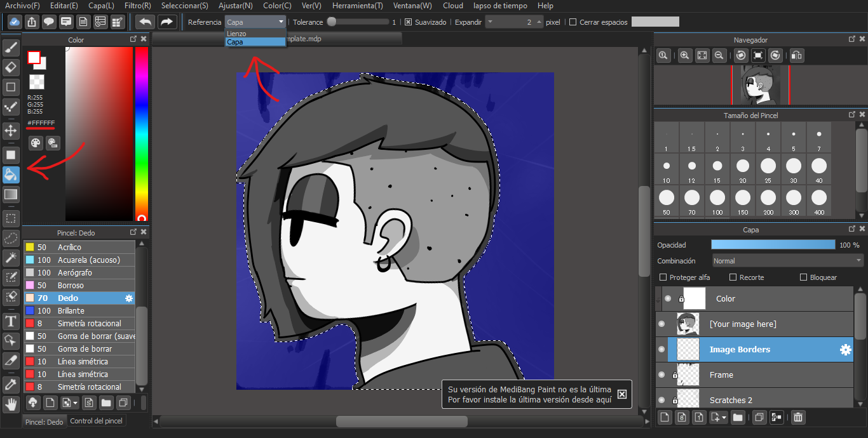The width and height of the screenshot is (868, 438).
Task: Select the Move tool
Action: pyautogui.click(x=11, y=131)
